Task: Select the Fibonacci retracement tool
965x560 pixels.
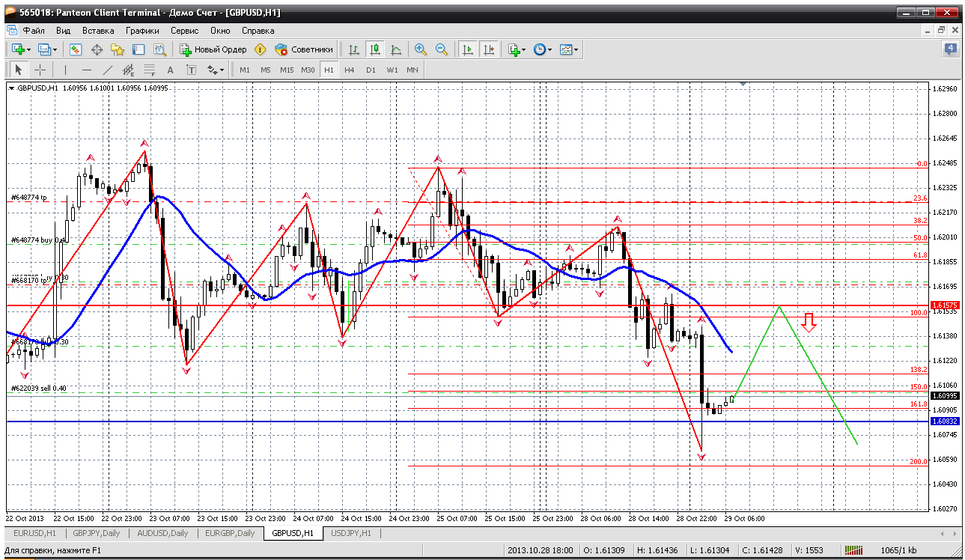Action: [149, 70]
